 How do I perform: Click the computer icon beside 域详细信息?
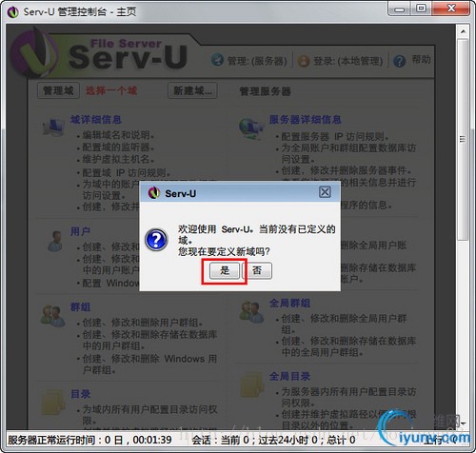pos(53,127)
